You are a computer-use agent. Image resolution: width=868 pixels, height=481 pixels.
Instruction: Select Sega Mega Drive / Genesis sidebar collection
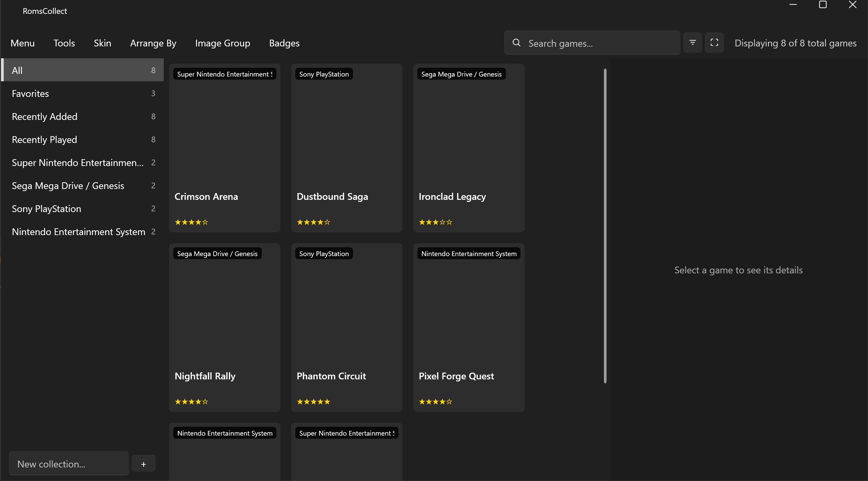coord(82,186)
